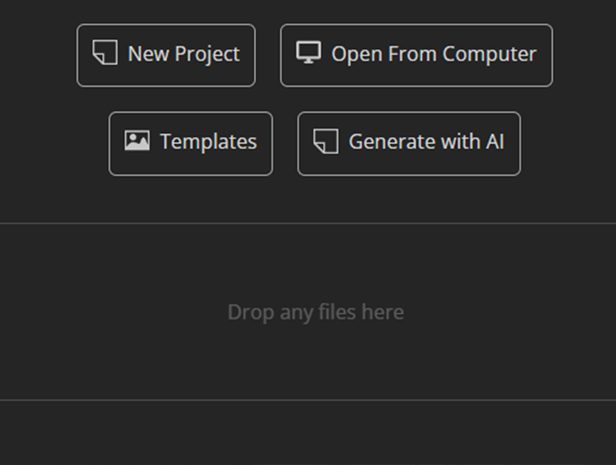Browse the Templates gallery
Viewport: 616px width, 465px height.
[x=190, y=143]
